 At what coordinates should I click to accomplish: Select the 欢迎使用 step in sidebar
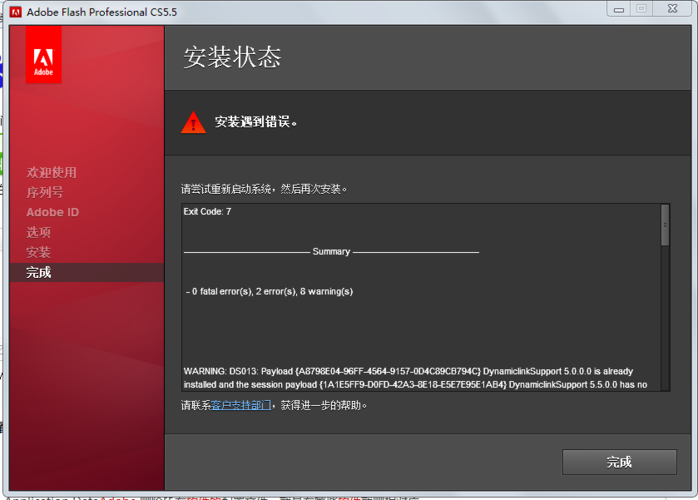[x=51, y=172]
